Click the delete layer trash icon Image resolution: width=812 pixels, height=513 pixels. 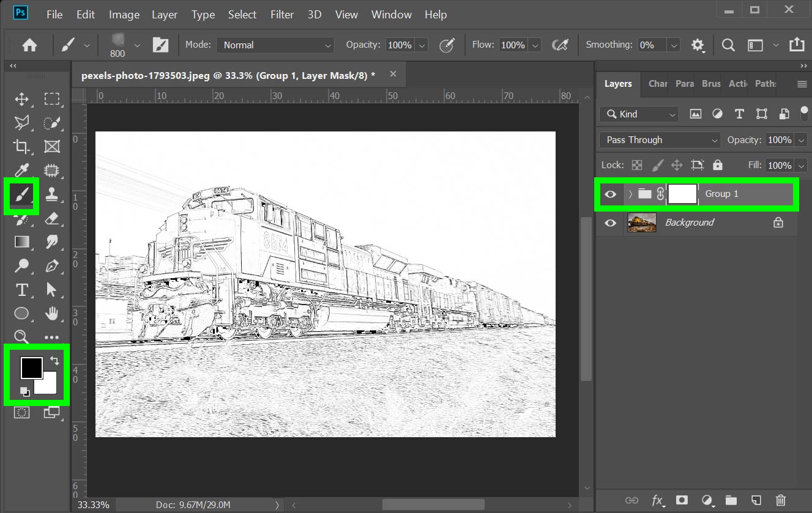coord(780,500)
